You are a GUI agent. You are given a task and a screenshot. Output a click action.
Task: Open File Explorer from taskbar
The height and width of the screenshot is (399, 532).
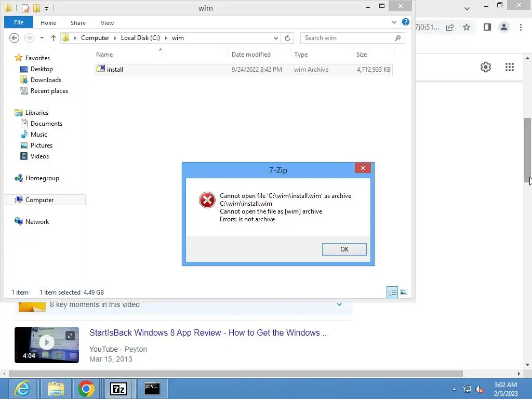click(56, 389)
